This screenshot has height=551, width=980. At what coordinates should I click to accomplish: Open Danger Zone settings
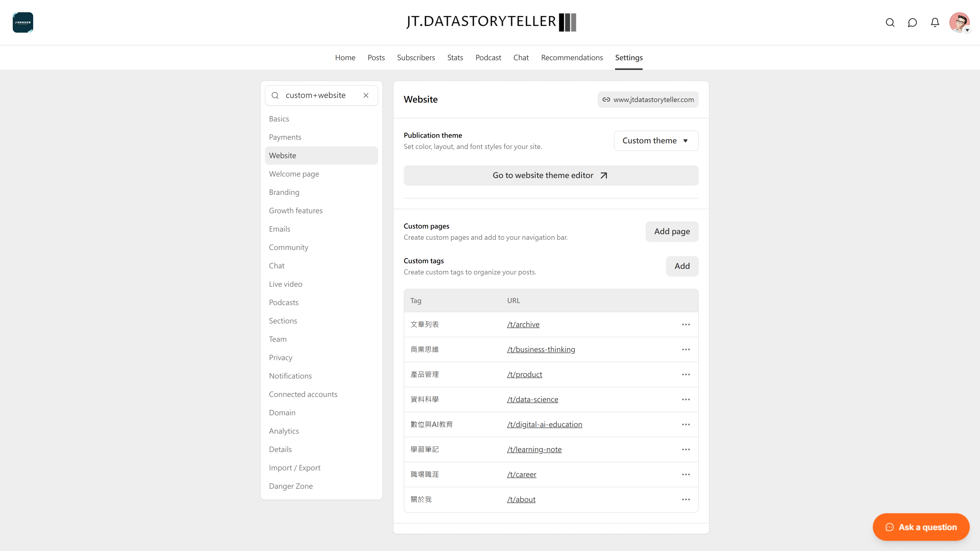[321, 486]
